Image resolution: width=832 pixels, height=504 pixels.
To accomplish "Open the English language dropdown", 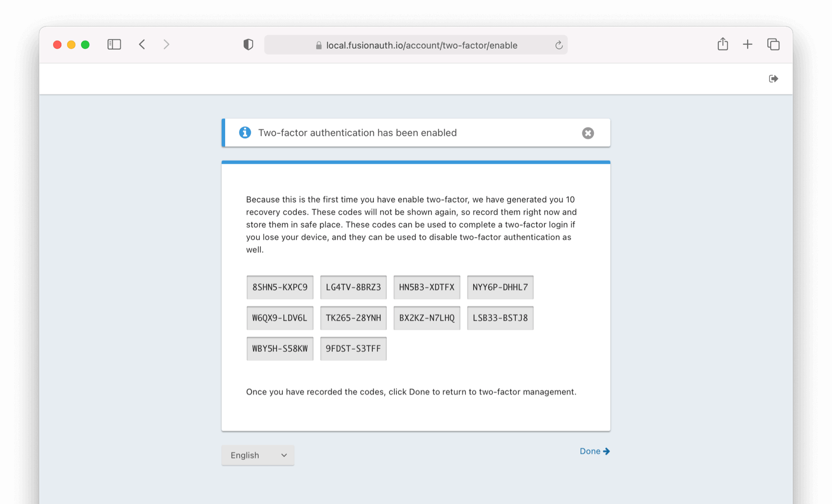I will point(258,455).
